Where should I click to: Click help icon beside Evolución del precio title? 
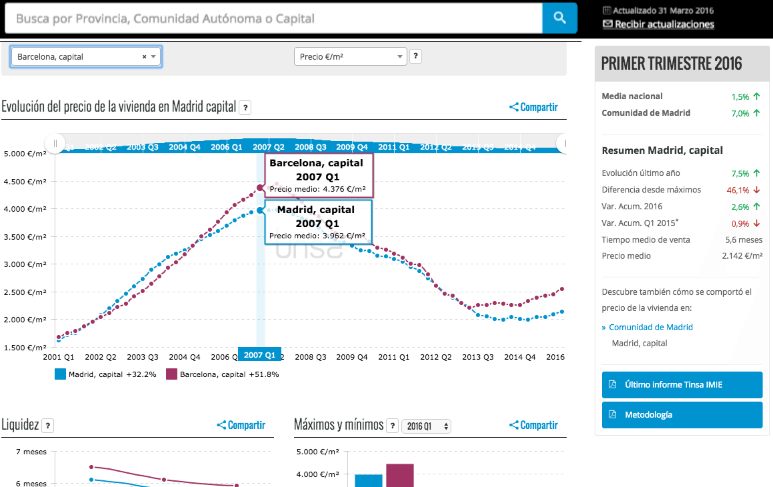[x=245, y=107]
